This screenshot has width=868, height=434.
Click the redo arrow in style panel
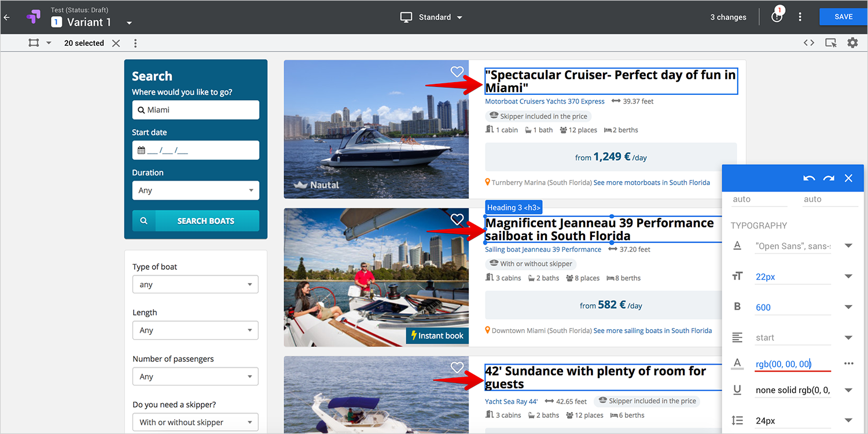click(x=829, y=178)
